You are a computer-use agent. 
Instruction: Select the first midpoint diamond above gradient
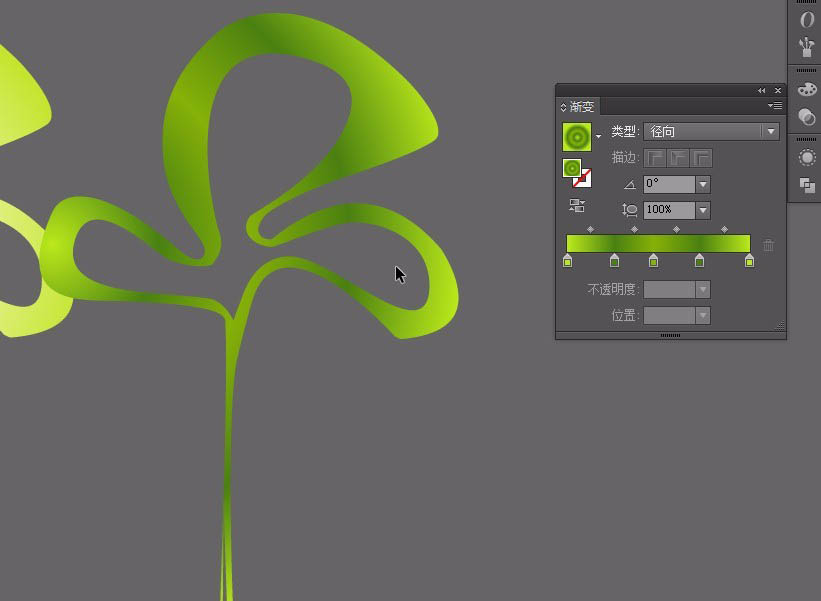point(591,229)
